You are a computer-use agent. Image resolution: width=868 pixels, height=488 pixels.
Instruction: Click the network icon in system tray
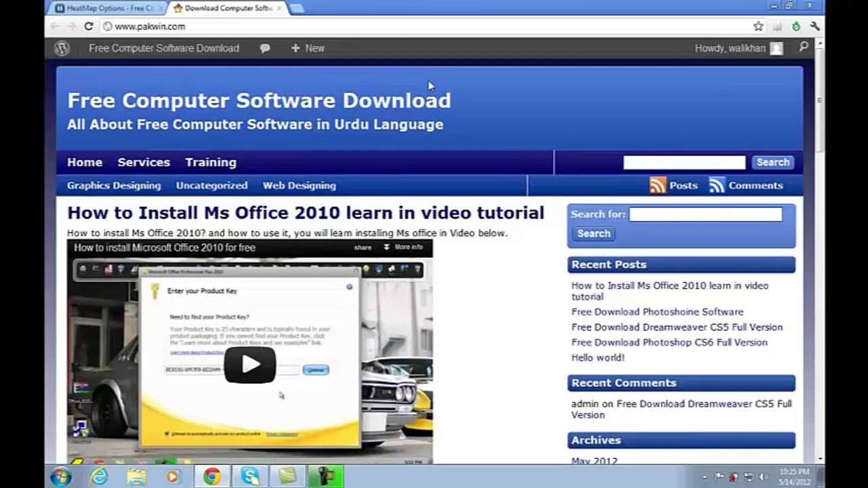pos(749,477)
